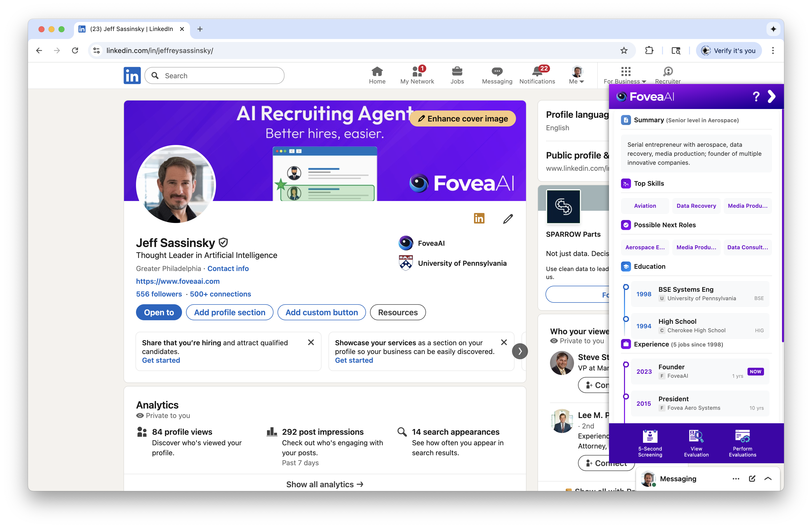This screenshot has width=812, height=528.
Task: Click the browser address bar URL
Action: (160, 50)
